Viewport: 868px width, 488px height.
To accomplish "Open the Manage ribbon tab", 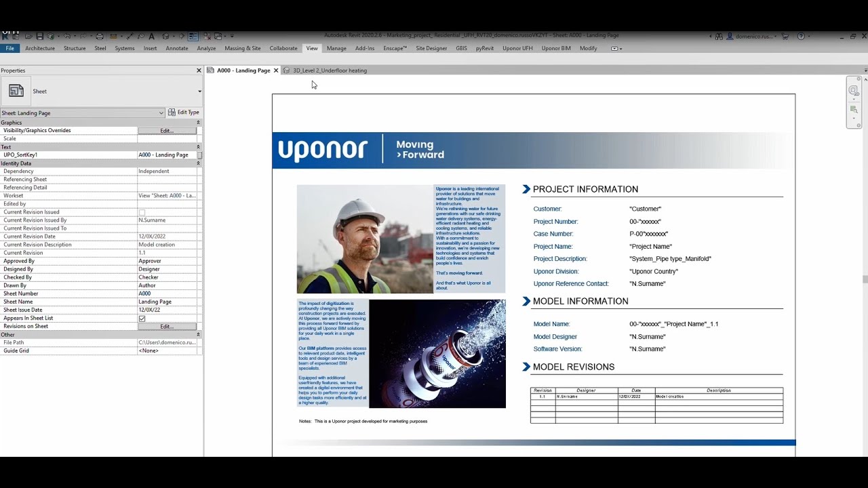I will [336, 49].
